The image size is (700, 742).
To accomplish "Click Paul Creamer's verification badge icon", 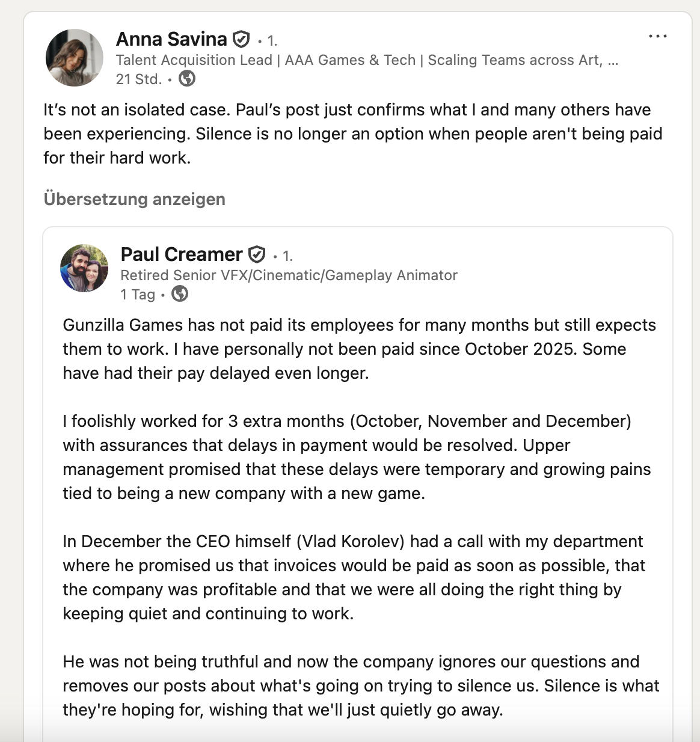I will (257, 255).
